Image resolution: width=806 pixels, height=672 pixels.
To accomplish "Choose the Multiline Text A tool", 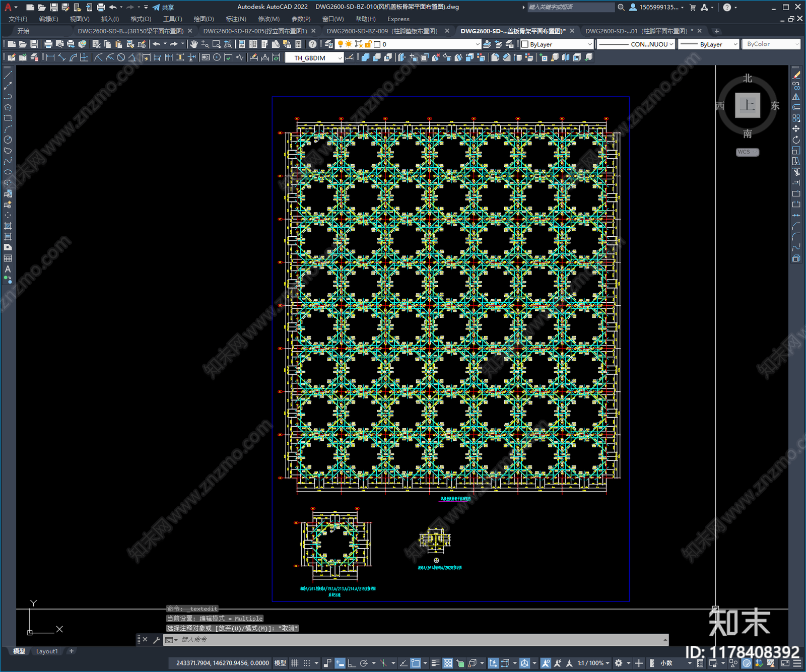I will [x=8, y=269].
